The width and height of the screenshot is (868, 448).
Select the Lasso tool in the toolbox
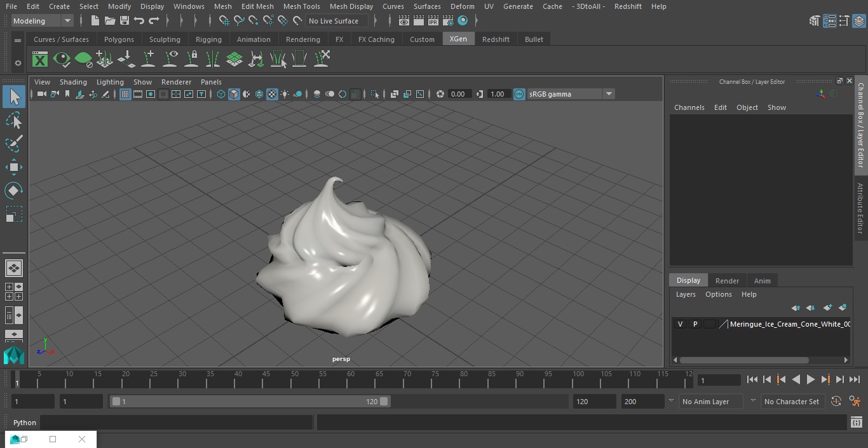[13, 120]
